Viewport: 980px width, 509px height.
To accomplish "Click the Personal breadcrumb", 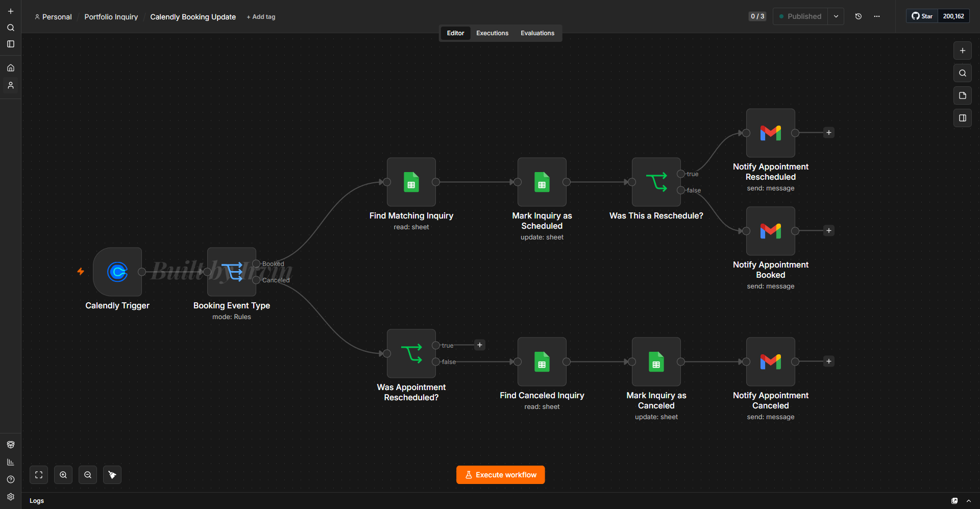I will click(x=53, y=17).
